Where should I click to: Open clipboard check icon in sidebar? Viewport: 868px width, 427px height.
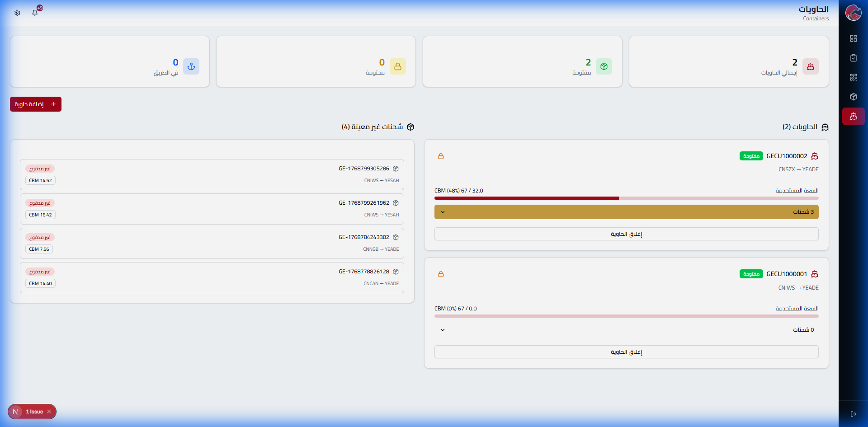(x=853, y=58)
